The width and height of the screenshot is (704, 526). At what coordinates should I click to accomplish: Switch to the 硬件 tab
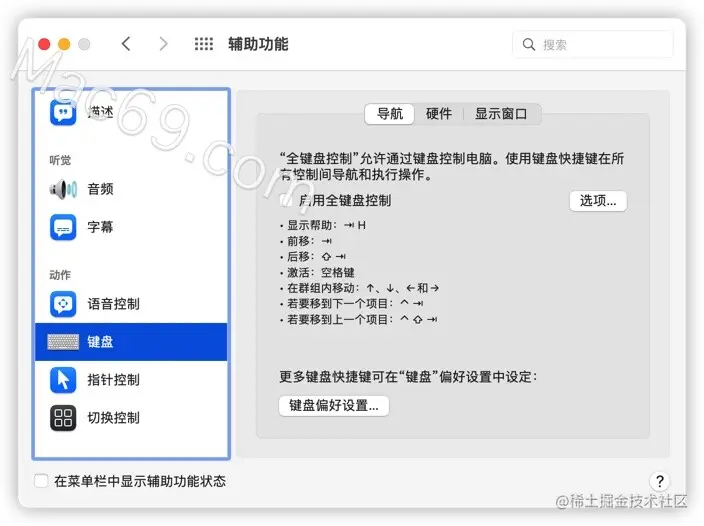tap(439, 114)
